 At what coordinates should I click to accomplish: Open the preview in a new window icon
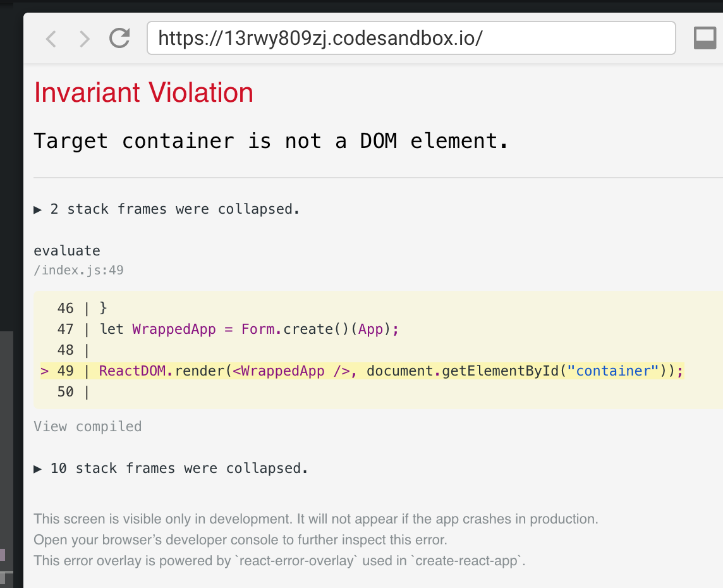coord(704,38)
